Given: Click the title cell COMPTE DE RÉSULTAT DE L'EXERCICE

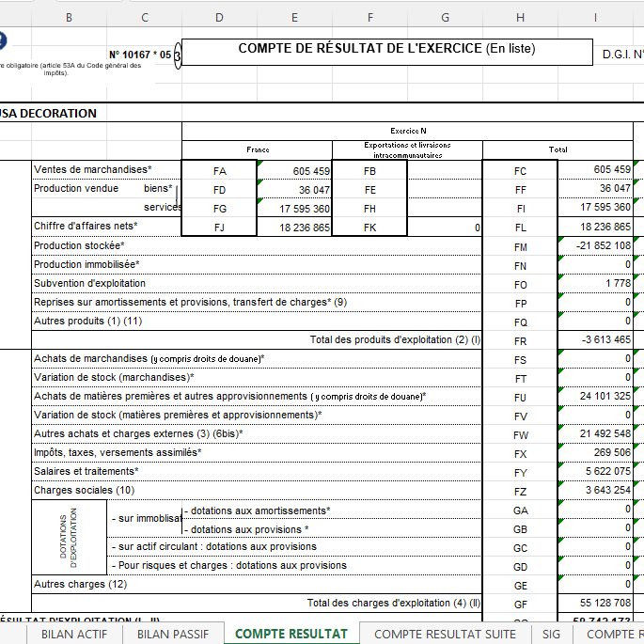Looking at the screenshot, I should coord(386,49).
